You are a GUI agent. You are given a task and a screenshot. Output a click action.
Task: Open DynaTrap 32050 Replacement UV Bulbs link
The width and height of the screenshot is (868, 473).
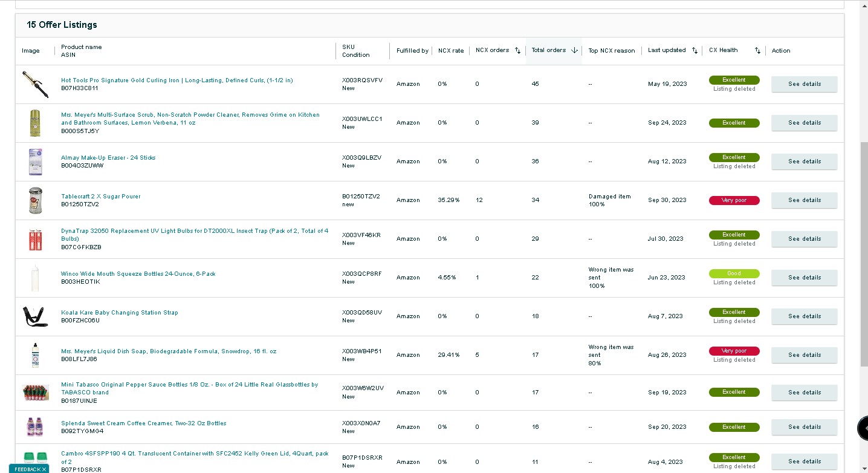(195, 235)
